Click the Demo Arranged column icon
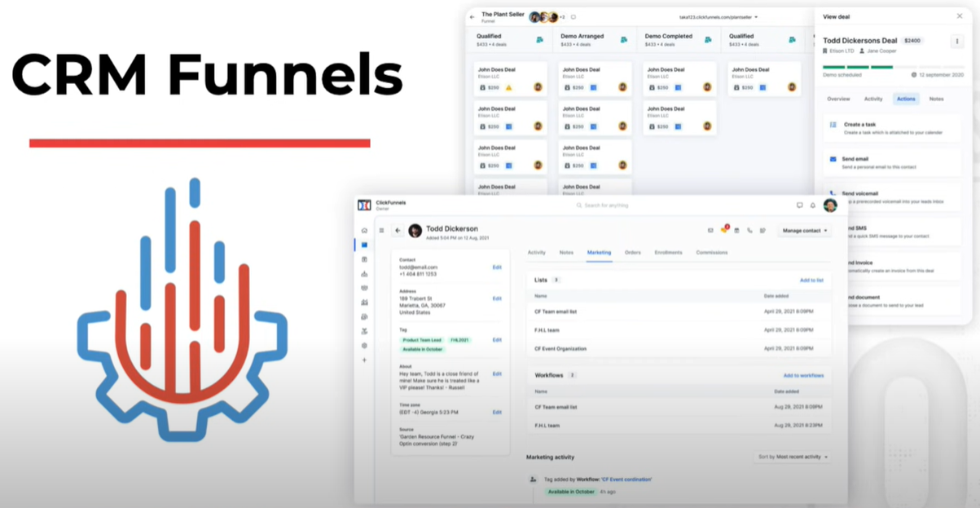Screen dimensions: 980x508 (x=624, y=39)
